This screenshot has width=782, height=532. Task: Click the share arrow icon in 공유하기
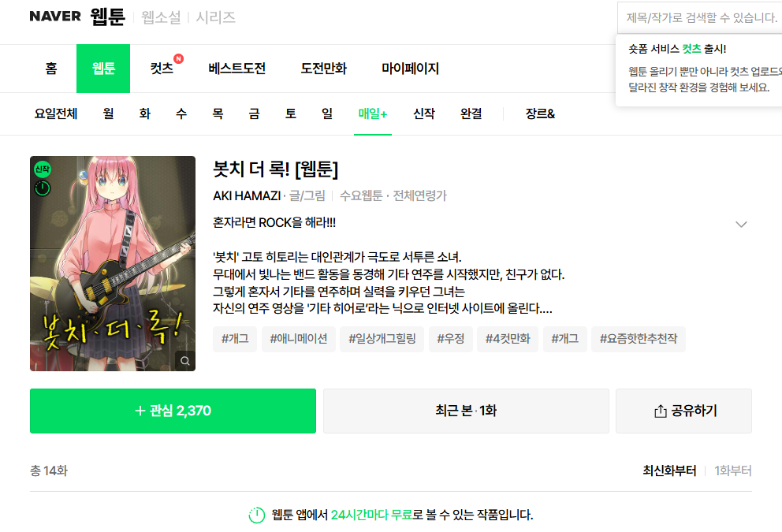click(x=659, y=411)
